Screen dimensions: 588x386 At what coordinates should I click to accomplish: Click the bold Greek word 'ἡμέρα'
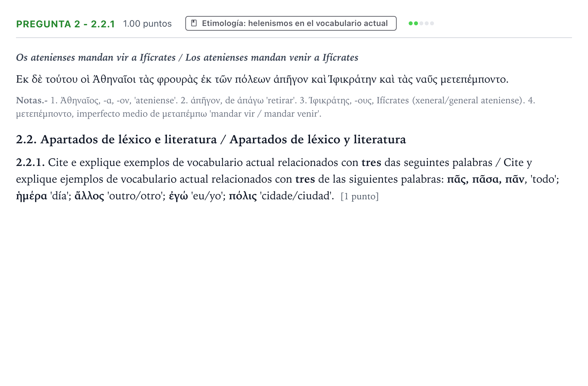click(x=32, y=196)
